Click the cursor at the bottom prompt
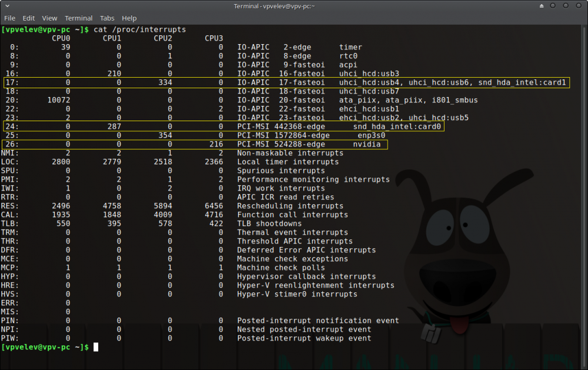588x370 pixels. click(96, 347)
